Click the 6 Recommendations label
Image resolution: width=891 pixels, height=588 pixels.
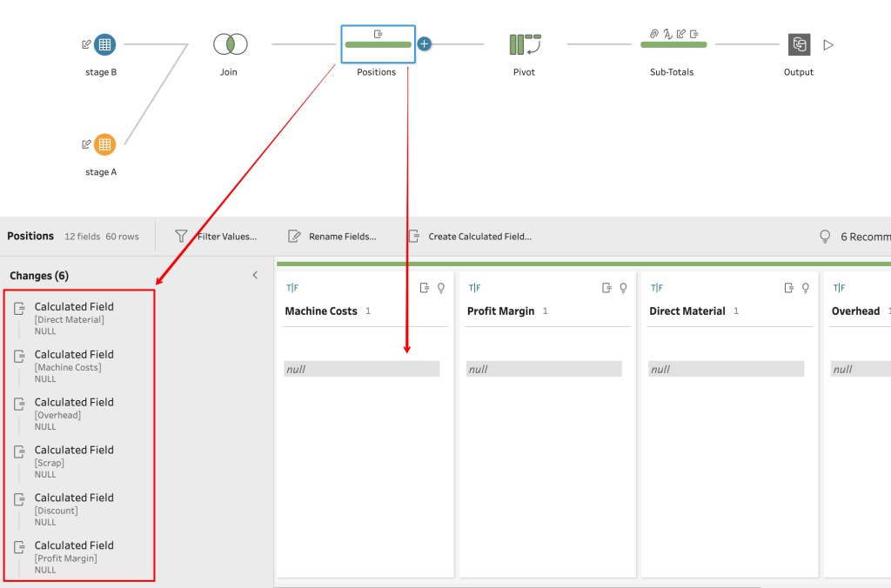(866, 237)
